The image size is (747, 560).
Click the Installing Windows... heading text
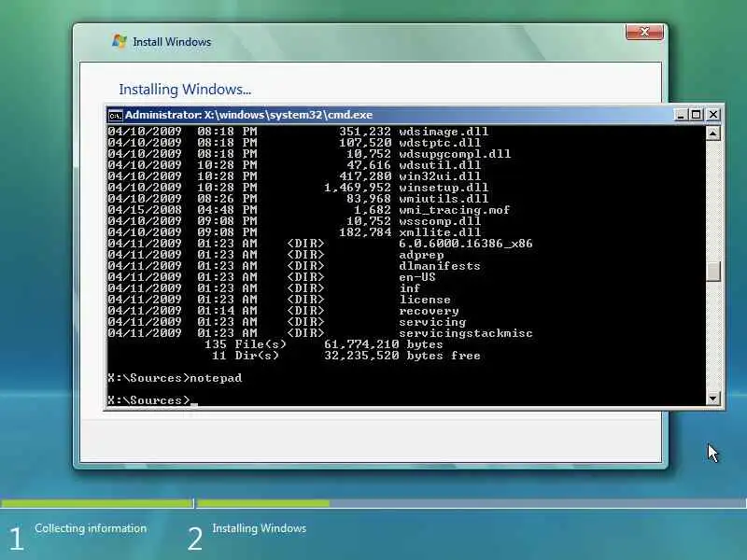pos(185,89)
